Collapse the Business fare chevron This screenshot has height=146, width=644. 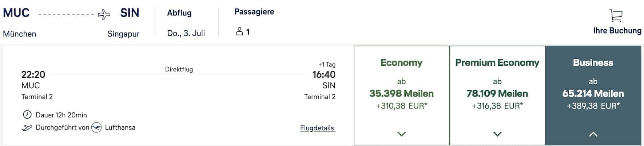click(x=593, y=134)
